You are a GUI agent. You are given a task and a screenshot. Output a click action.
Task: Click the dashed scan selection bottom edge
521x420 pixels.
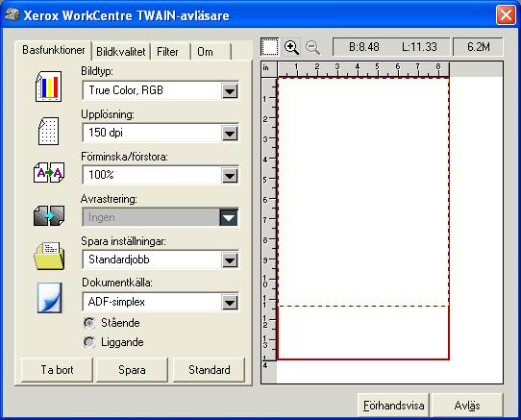click(x=363, y=306)
